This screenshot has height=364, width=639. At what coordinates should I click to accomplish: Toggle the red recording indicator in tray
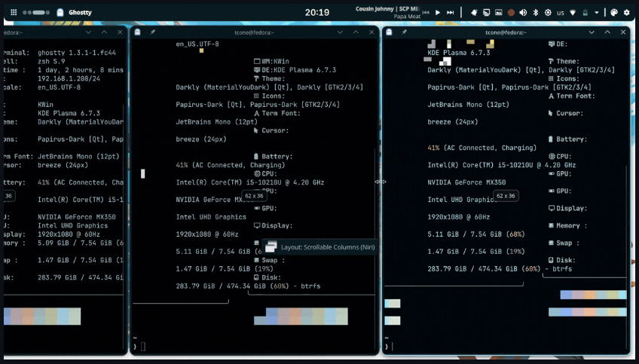(511, 13)
